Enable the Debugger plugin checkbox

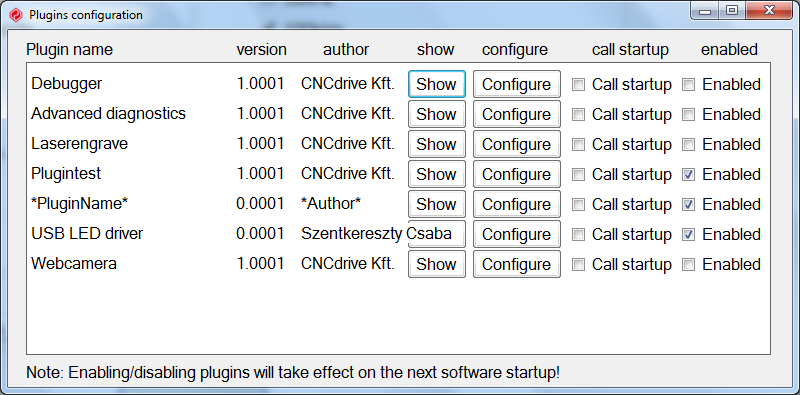coord(688,85)
